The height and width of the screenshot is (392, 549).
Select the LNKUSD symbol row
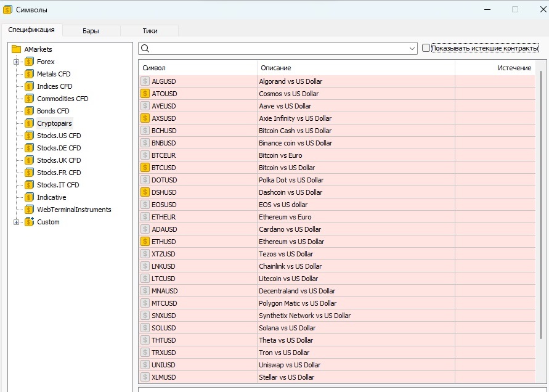point(338,266)
